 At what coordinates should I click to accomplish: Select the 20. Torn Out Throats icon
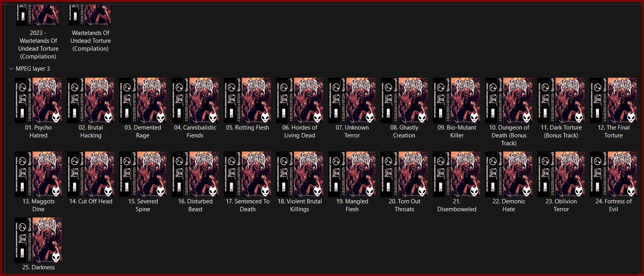404,174
